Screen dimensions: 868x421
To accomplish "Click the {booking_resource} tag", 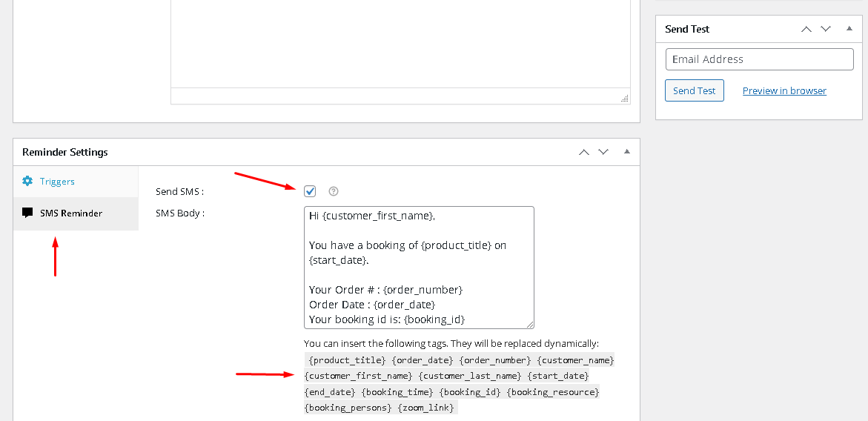I will pyautogui.click(x=554, y=392).
